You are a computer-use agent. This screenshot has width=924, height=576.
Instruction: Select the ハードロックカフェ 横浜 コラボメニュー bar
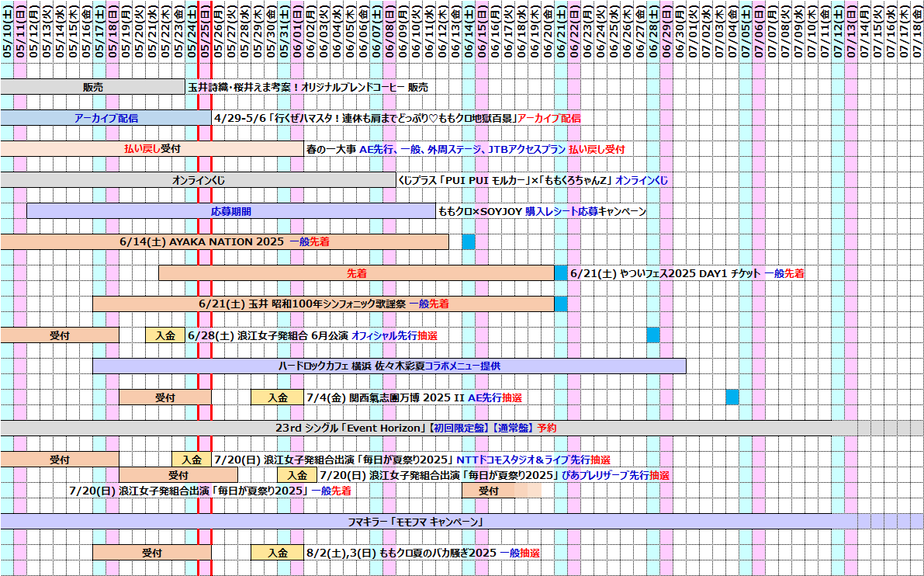[389, 366]
